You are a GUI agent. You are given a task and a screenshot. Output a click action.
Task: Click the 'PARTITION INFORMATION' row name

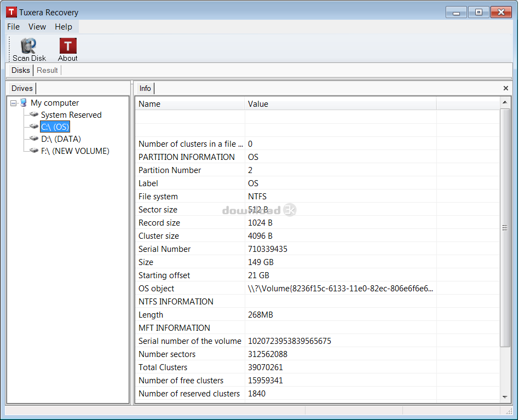(x=186, y=157)
